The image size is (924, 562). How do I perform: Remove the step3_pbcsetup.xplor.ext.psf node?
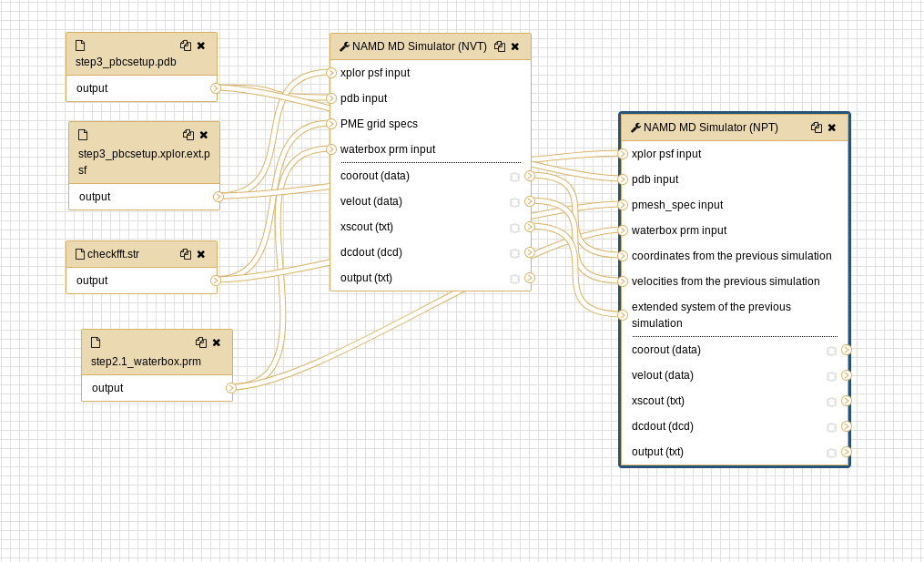(x=204, y=135)
